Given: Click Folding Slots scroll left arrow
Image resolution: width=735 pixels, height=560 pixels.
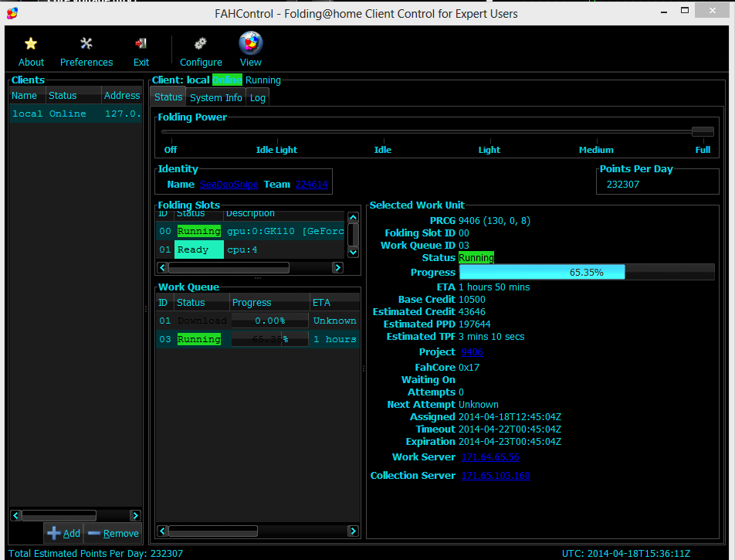Looking at the screenshot, I should tap(162, 267).
